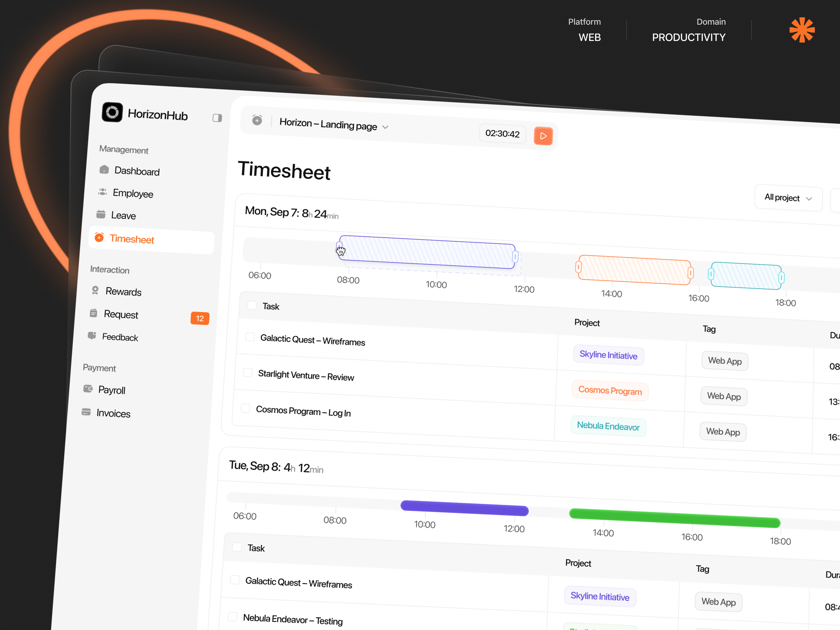This screenshot has height=630, width=840.
Task: Click Skyline Initiative tag in Monday table
Action: [x=608, y=355]
